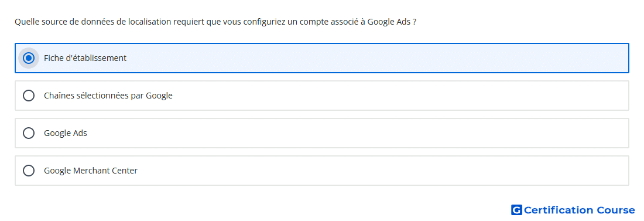Click the blue G logo icon
The height and width of the screenshot is (221, 644).
[516, 210]
